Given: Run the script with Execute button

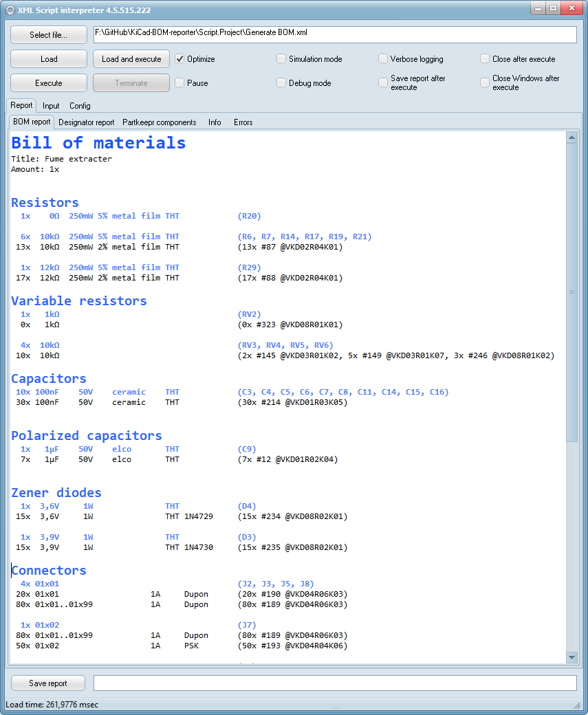Looking at the screenshot, I should point(49,83).
